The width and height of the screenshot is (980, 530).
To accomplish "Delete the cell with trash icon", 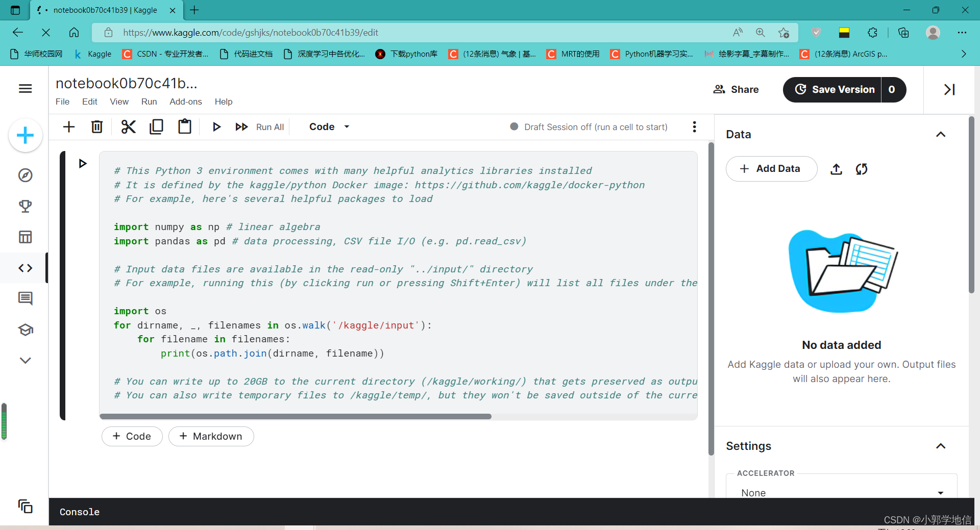I will pos(97,127).
